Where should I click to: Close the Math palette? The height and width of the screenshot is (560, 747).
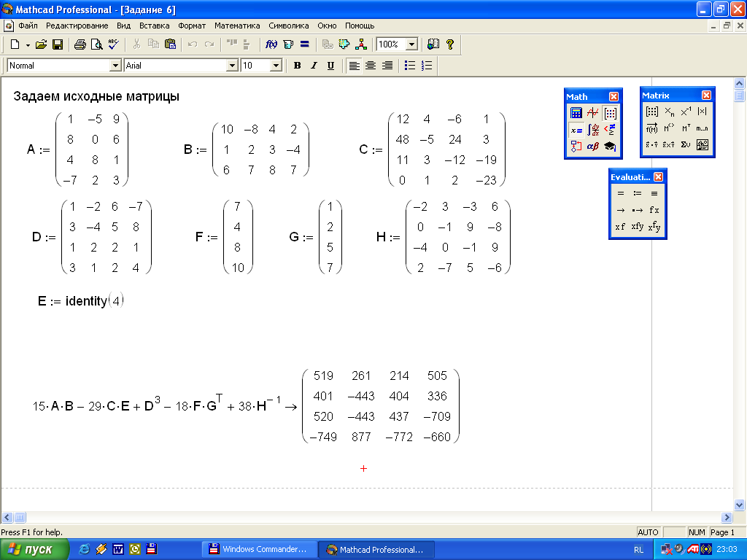pos(614,97)
